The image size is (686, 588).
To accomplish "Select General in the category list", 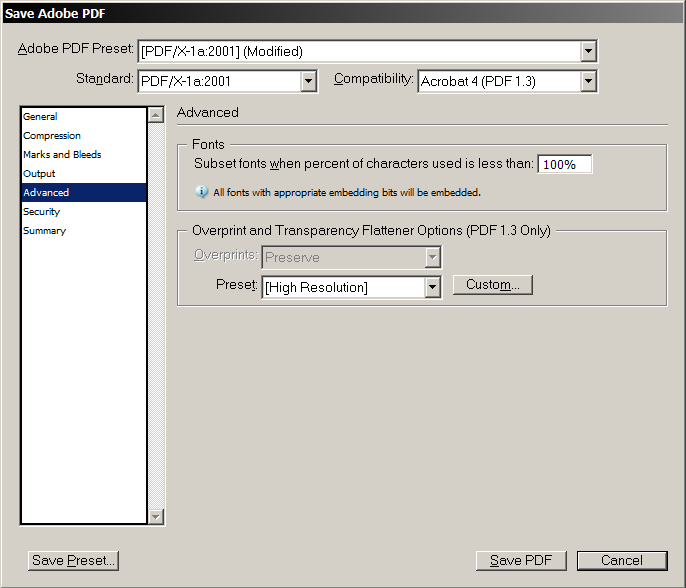I will [84, 116].
